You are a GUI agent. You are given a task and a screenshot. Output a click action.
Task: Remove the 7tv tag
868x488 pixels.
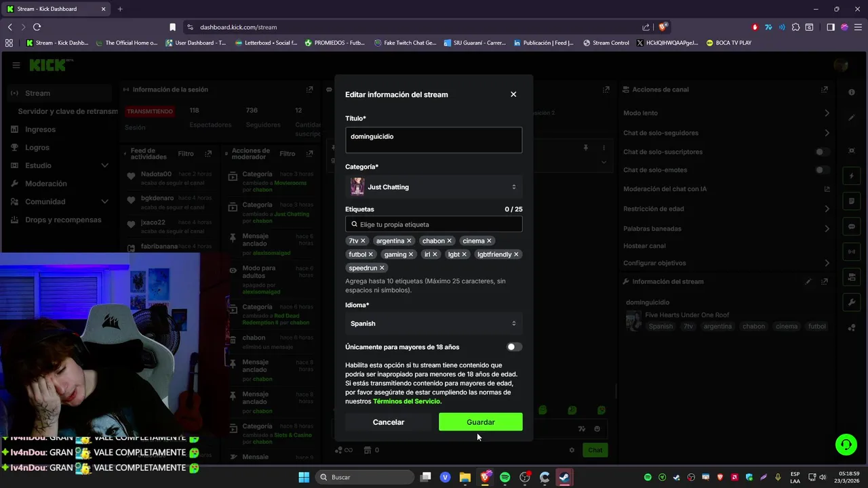(363, 241)
